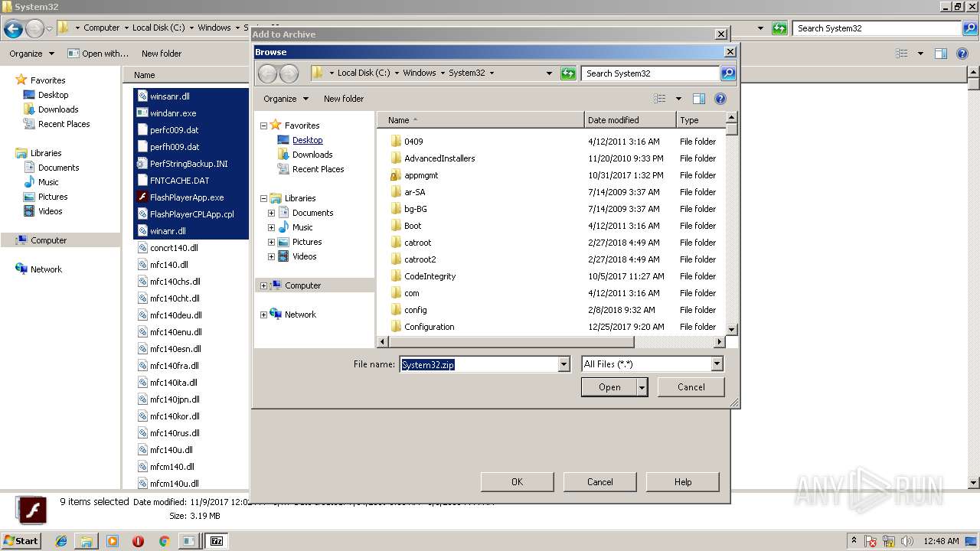
Task: Open Chrome from the taskbar
Action: pos(164,541)
